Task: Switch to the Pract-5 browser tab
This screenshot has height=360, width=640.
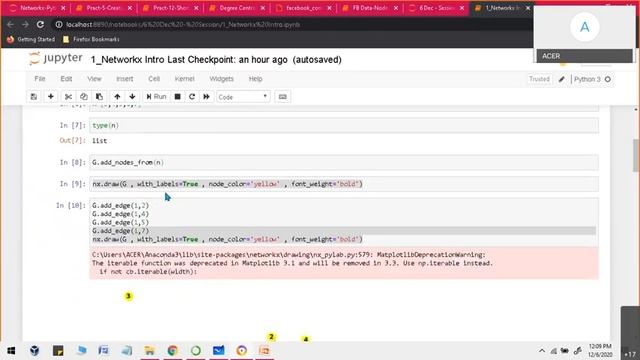Action: [x=103, y=8]
